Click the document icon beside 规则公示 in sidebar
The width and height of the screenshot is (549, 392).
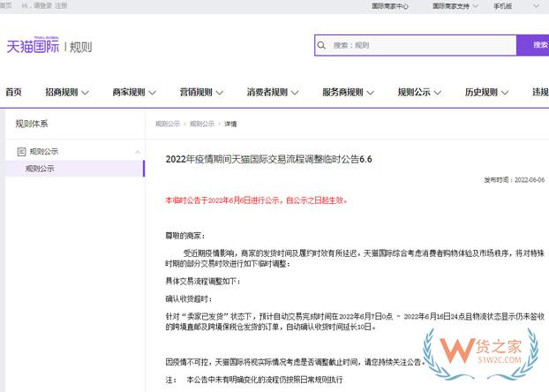pos(21,152)
